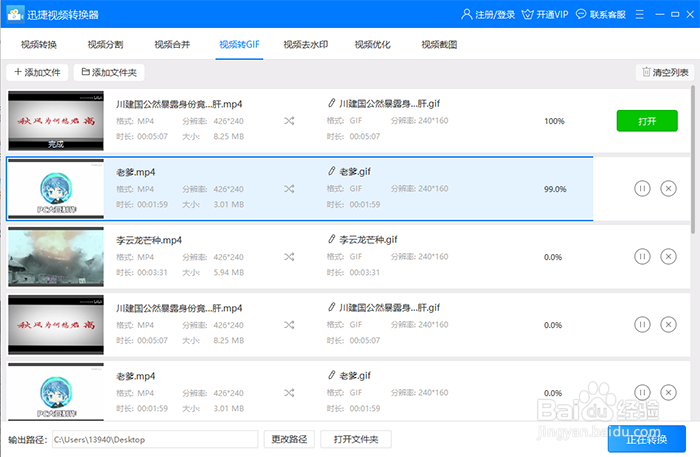The image size is (700, 457).
Task: Switch to the 视频转换 tab
Action: [x=39, y=44]
